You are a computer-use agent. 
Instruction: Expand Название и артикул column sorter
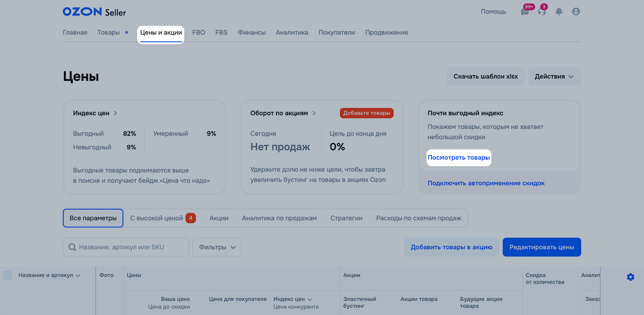tap(78, 276)
